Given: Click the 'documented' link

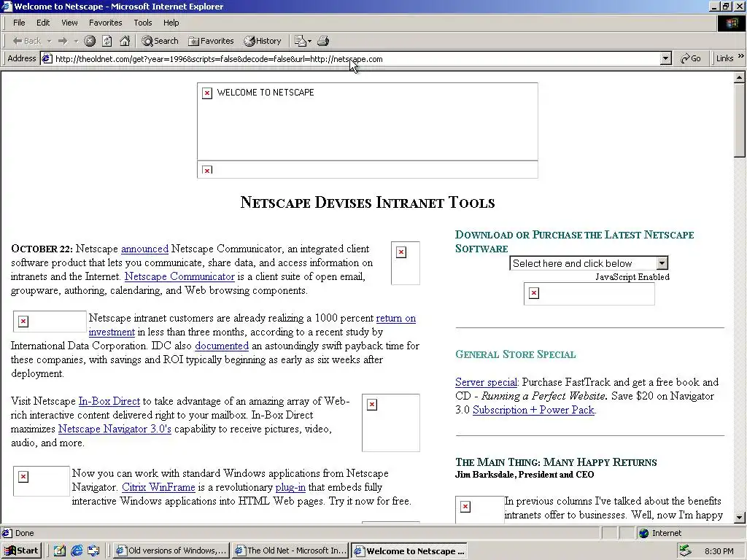Looking at the screenshot, I should tap(222, 346).
